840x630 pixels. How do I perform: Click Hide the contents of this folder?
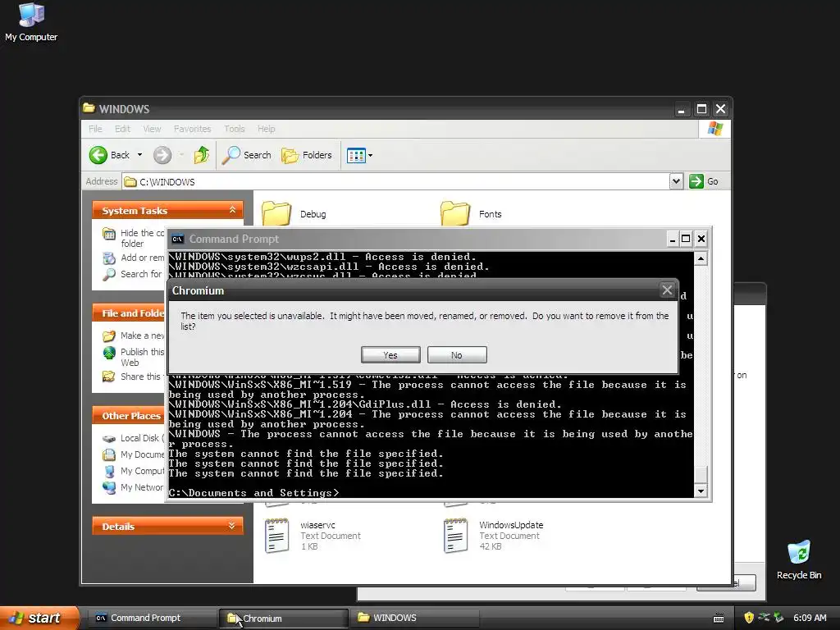click(133, 239)
